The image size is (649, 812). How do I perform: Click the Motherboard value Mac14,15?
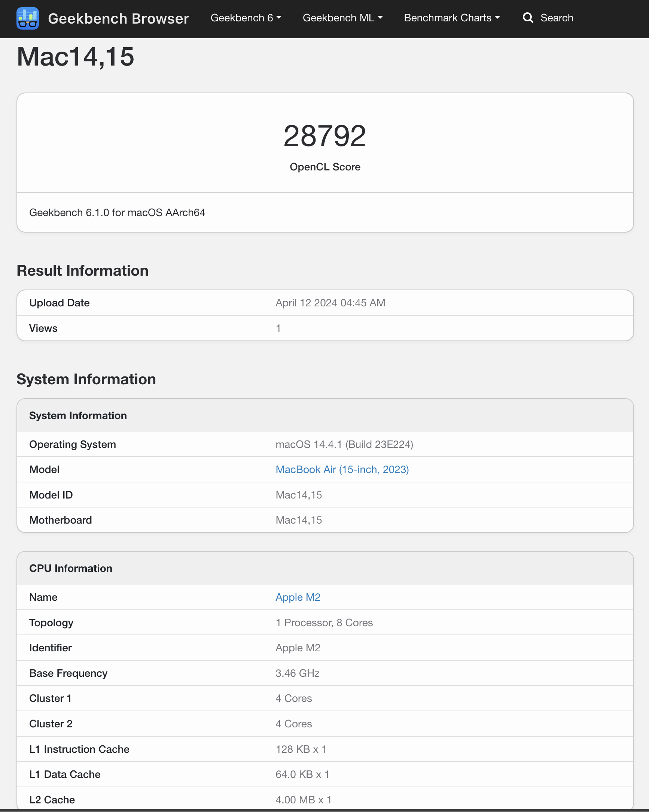coord(299,520)
